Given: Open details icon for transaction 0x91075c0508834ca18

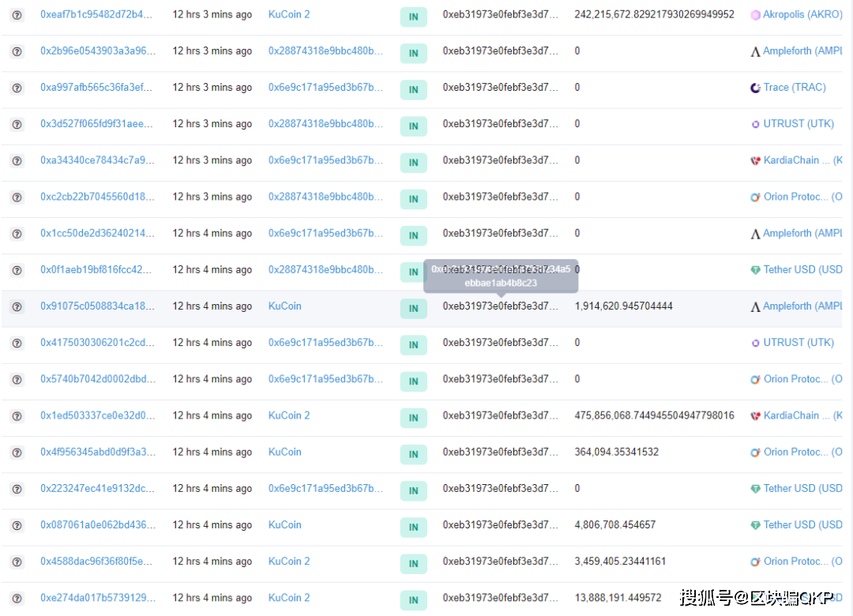Looking at the screenshot, I should pos(17,307).
